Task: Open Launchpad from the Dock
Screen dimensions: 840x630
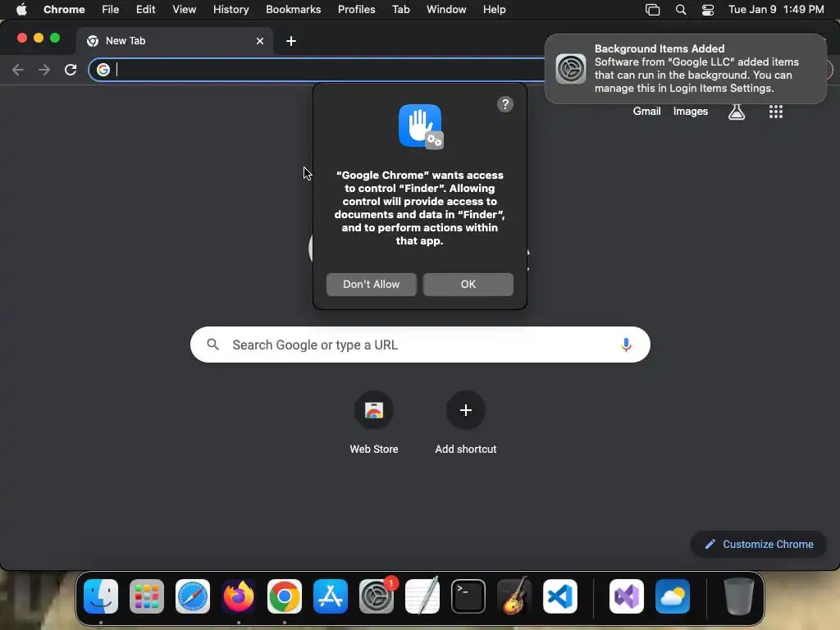Action: [147, 596]
